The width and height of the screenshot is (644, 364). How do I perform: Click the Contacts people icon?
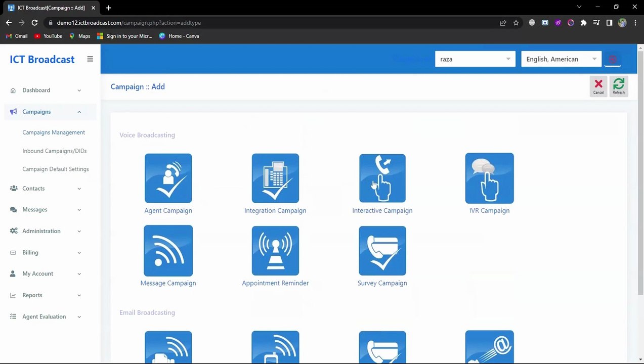(x=13, y=189)
